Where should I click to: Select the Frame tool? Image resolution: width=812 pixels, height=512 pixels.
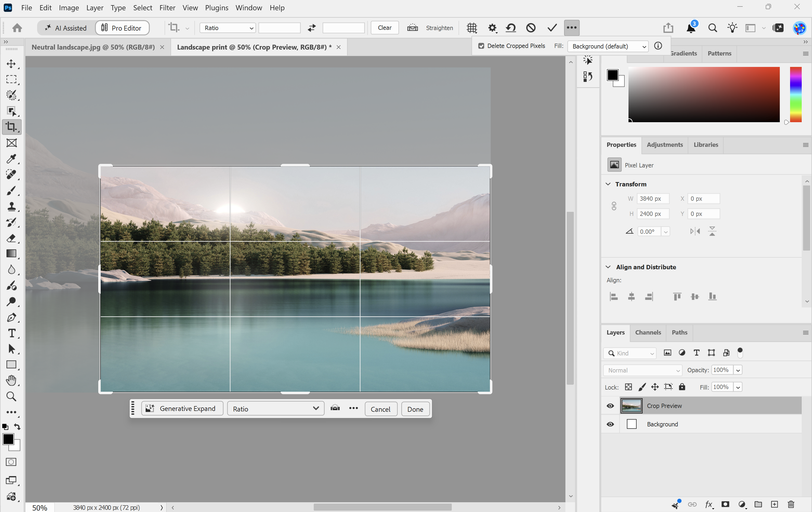click(11, 143)
